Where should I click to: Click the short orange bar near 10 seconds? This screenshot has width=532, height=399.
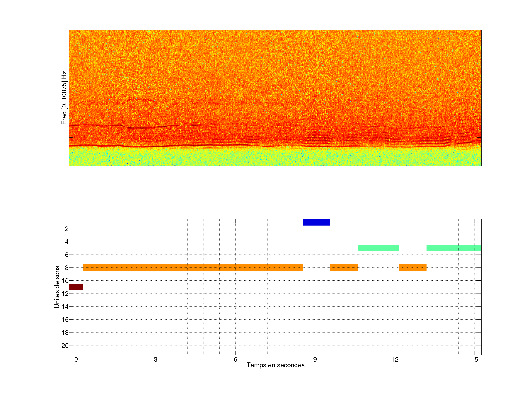pyautogui.click(x=344, y=267)
